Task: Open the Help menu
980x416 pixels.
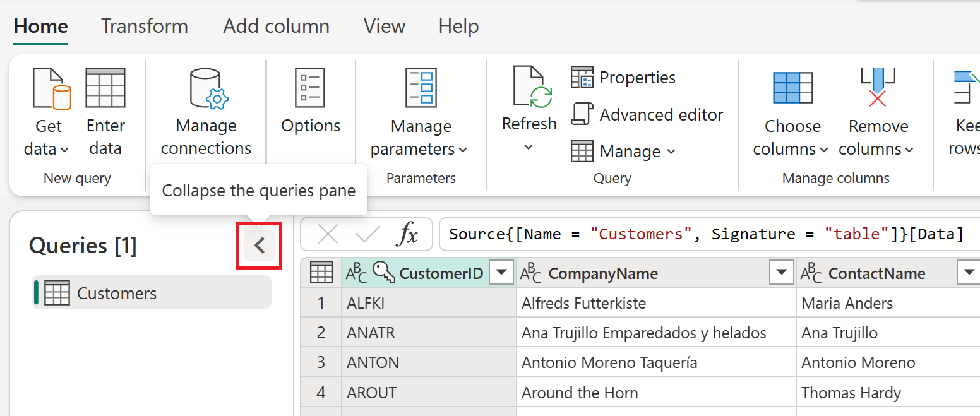Action: 458,26
